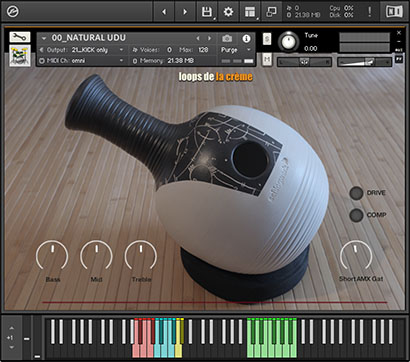Image resolution: width=410 pixels, height=362 pixels.
Task: Play the yellow-highlighted piano key
Action: [179, 350]
